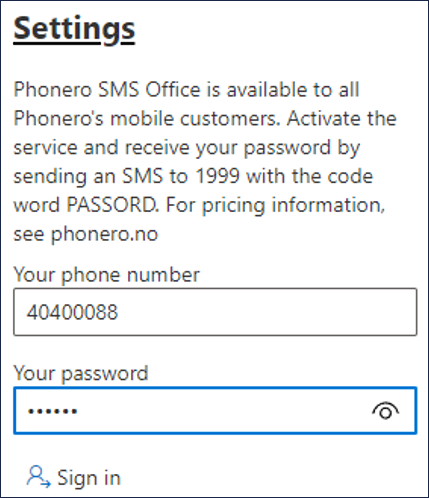The width and height of the screenshot is (429, 498).
Task: Reveal password with the eye icon
Action: [x=385, y=411]
